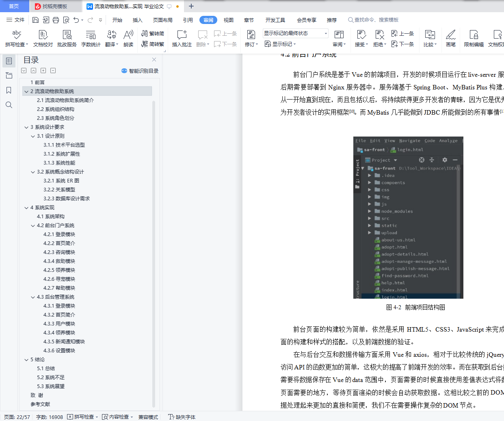Viewport: 504px width, 421px height.
Task: Click the Print icon in quick toolbar
Action: point(56,20)
